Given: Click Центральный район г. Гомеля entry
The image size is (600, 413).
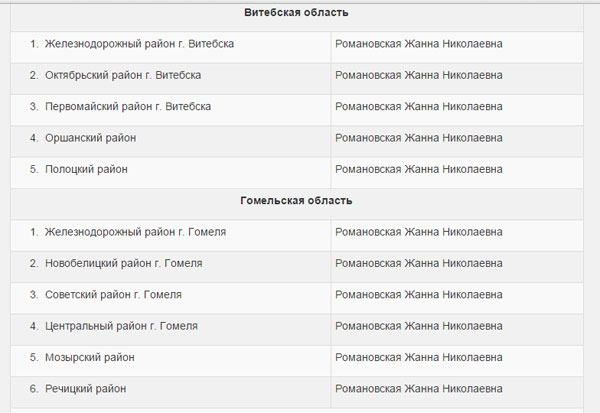Looking at the screenshot, I should 121,326.
